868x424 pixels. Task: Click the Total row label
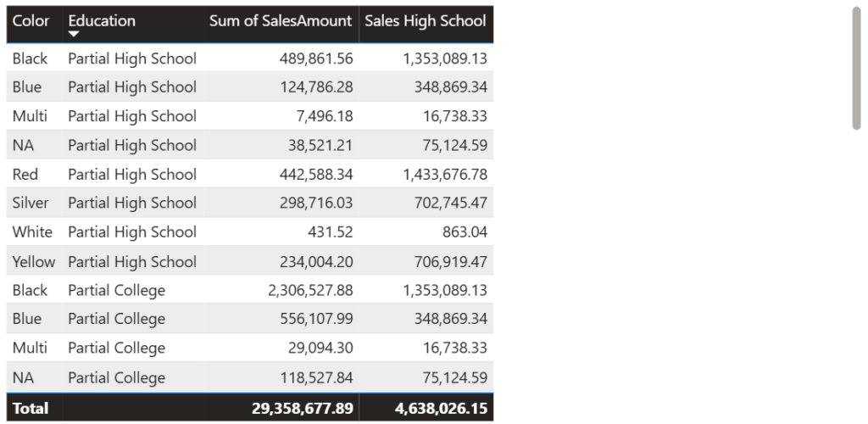point(31,409)
